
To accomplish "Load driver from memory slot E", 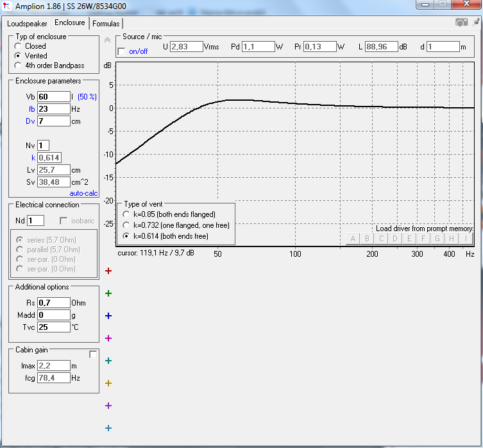I will 409,239.
